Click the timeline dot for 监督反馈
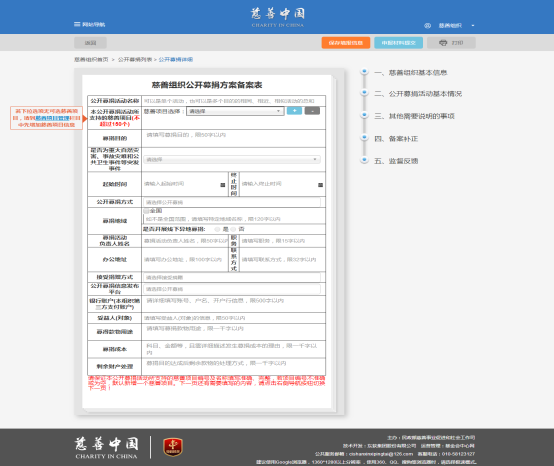554x466 pixels. point(364,160)
